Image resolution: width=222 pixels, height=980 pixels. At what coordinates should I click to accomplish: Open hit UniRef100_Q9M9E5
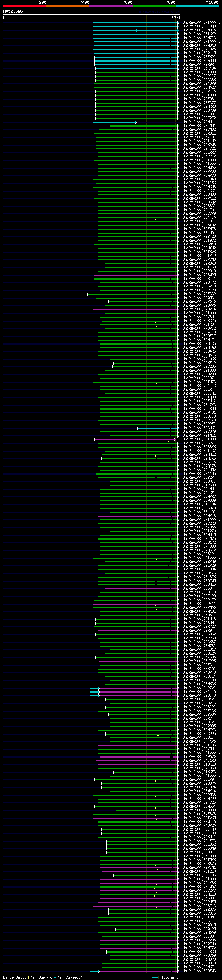[x=199, y=30]
